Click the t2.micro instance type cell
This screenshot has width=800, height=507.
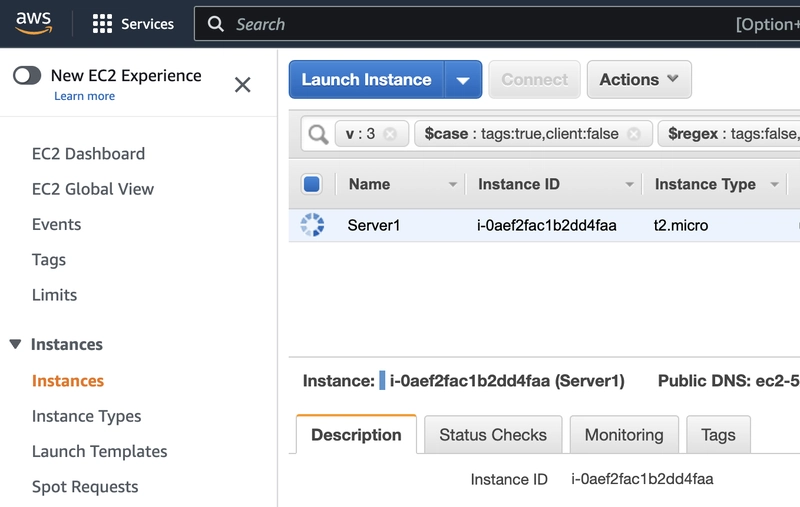point(681,225)
